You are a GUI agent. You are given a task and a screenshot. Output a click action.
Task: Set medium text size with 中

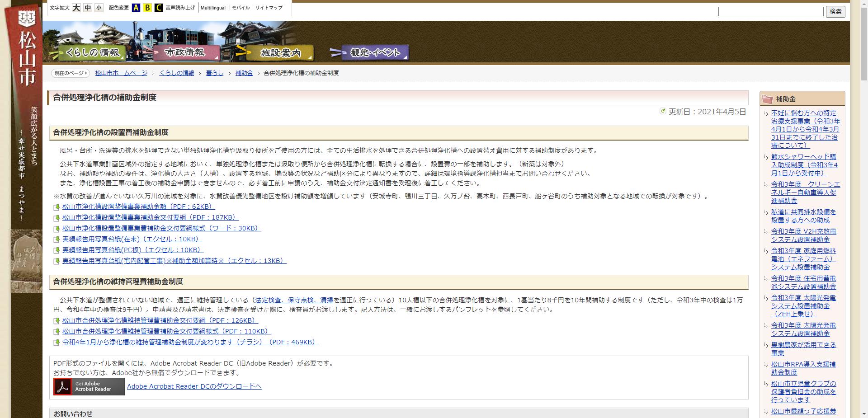coord(87,8)
